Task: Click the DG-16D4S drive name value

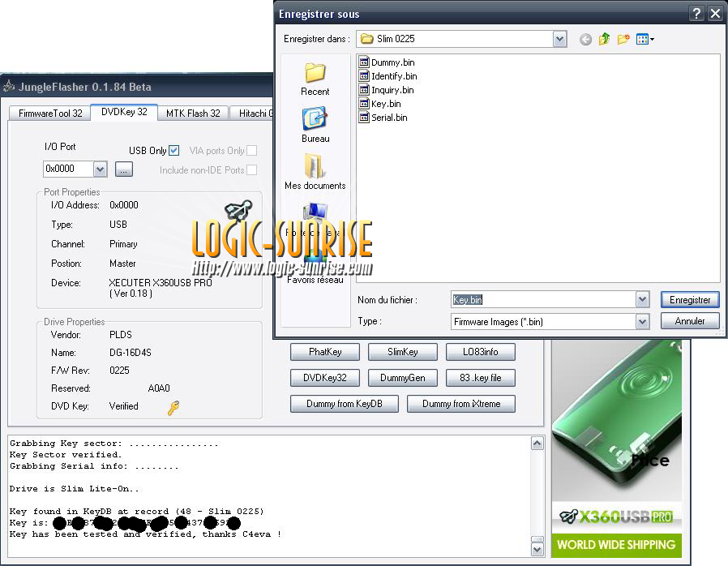Action: coord(131,353)
